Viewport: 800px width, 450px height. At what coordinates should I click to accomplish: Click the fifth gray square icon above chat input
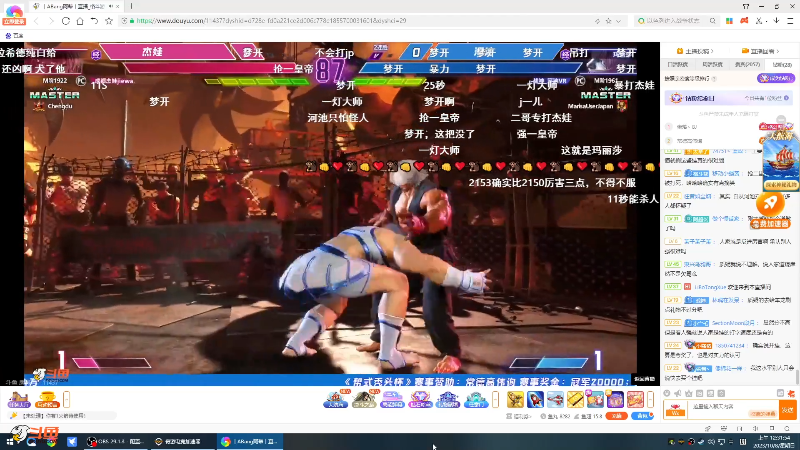pyautogui.click(x=710, y=393)
